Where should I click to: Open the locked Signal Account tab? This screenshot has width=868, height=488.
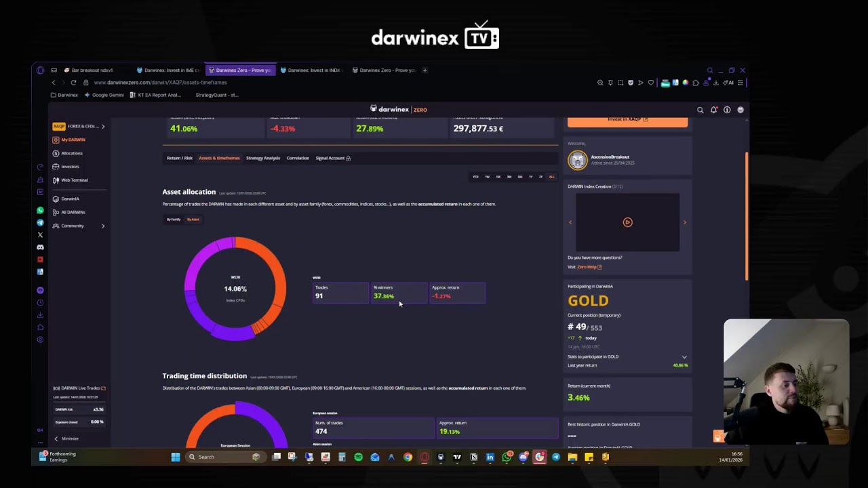tap(333, 158)
